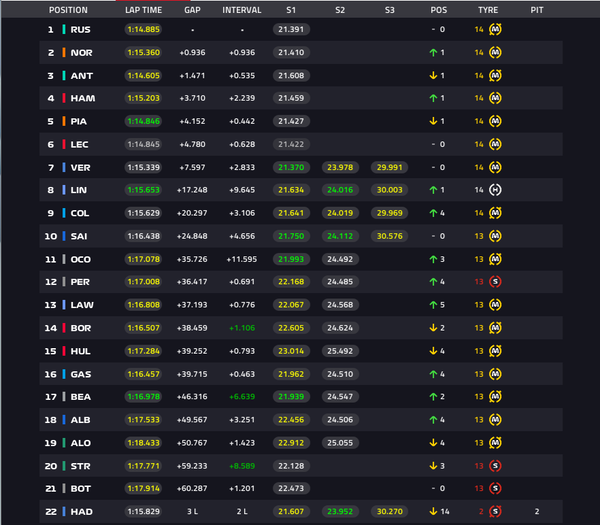Click the yellow down arrow in HUL row

click(433, 351)
